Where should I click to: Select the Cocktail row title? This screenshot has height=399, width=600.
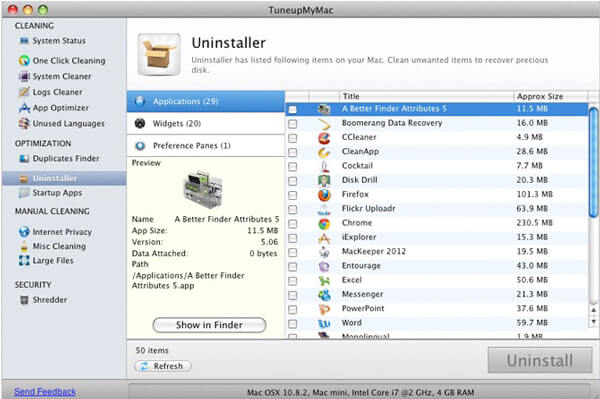357,166
